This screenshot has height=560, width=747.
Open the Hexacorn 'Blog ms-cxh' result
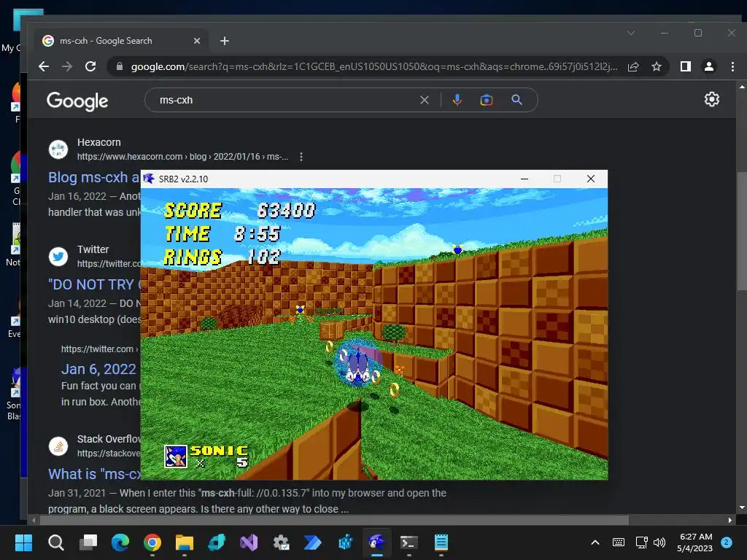tap(94, 177)
